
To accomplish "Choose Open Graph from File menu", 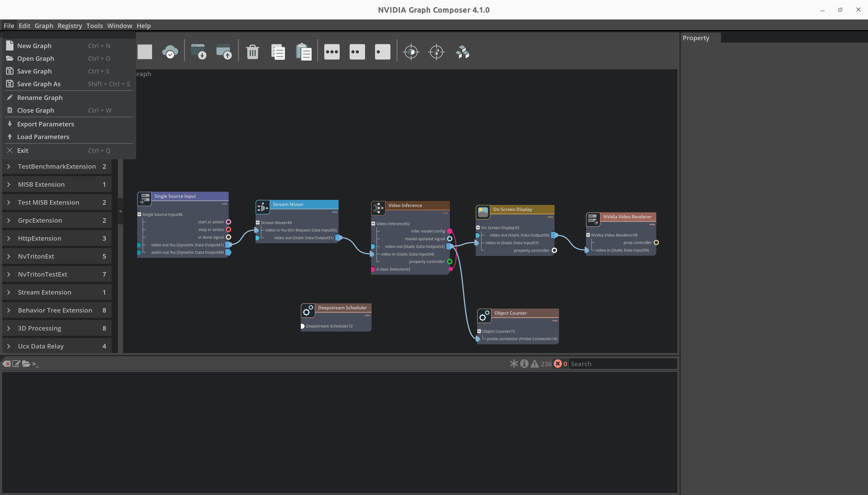I will click(x=69, y=58).
